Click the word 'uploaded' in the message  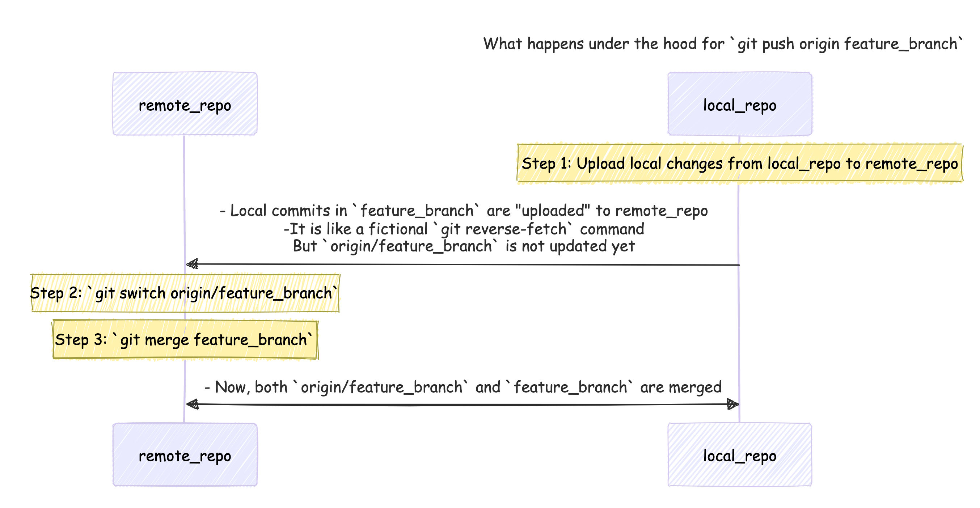[x=552, y=210]
